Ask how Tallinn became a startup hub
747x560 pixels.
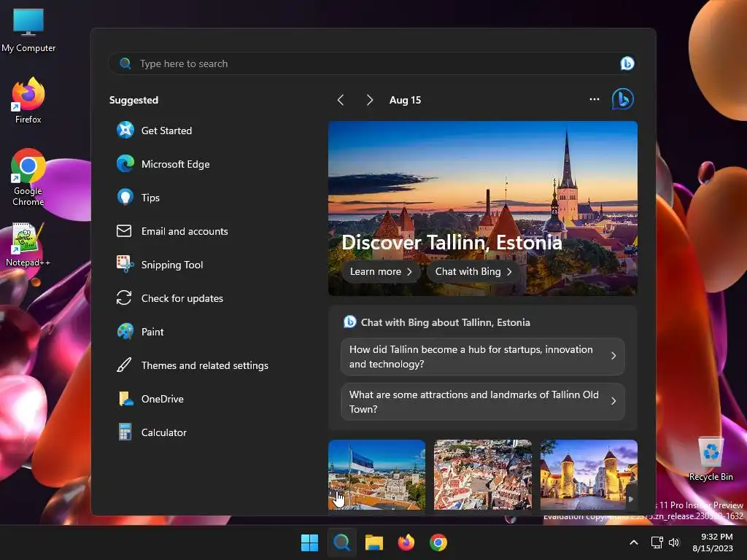click(483, 356)
